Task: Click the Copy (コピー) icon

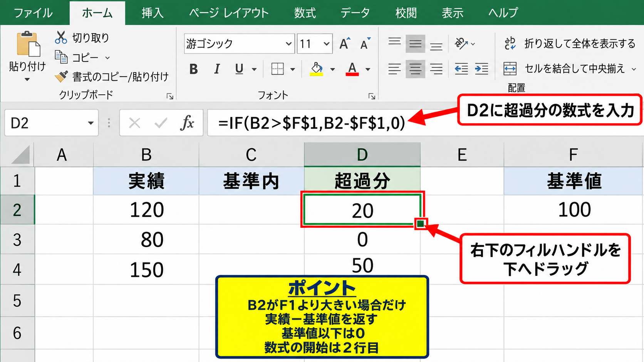Action: click(x=61, y=57)
